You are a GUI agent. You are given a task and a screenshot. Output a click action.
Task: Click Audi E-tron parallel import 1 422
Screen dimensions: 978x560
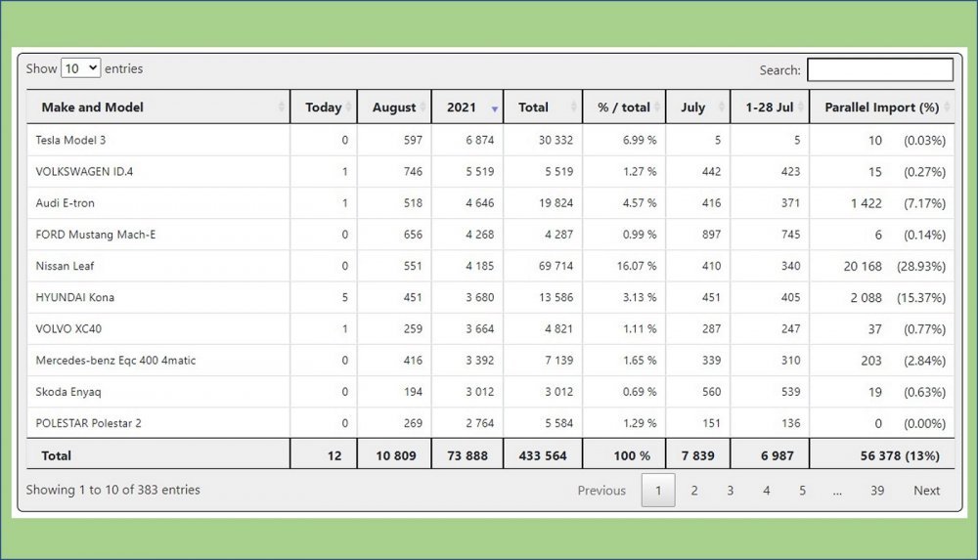(x=867, y=203)
